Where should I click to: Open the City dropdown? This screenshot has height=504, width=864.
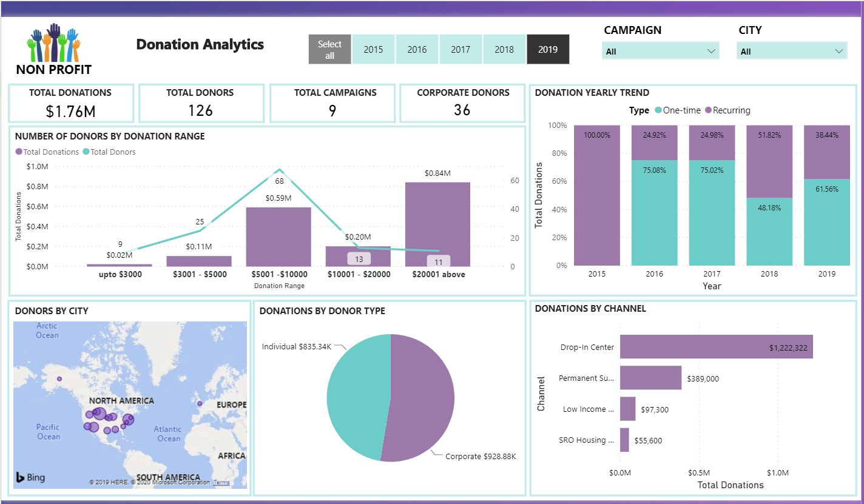(x=792, y=51)
